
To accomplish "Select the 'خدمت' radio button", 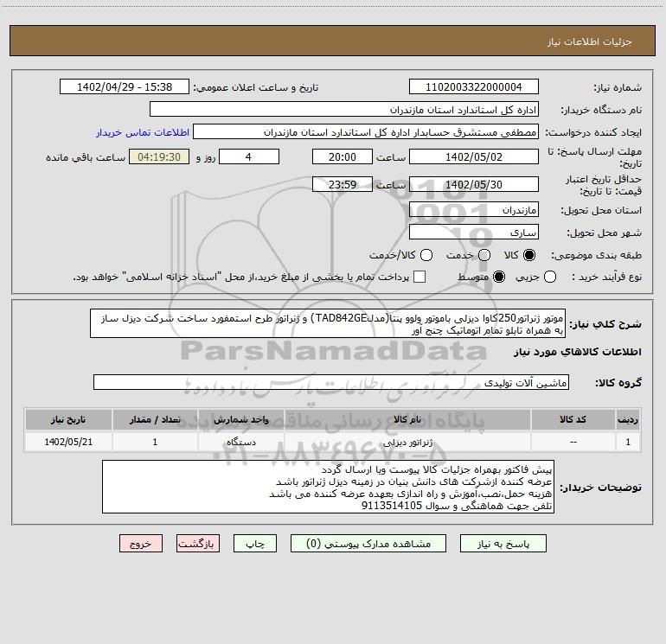I will pos(484,255).
